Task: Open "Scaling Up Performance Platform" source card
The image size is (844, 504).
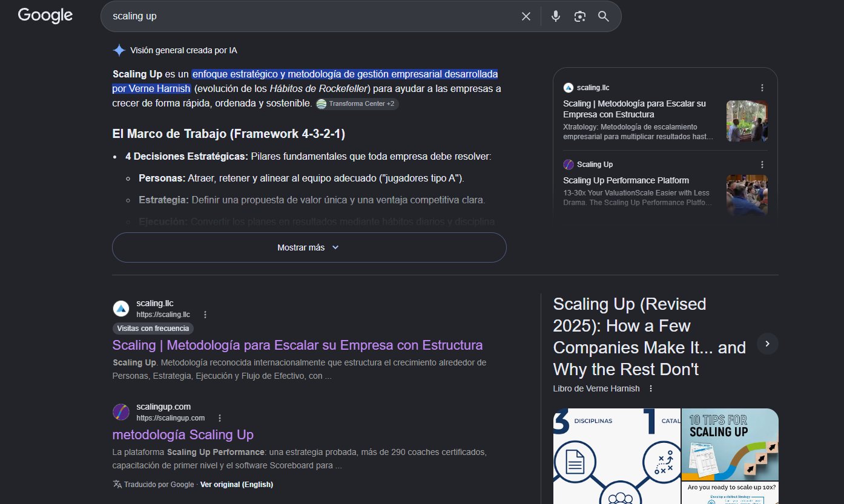Action: point(626,180)
